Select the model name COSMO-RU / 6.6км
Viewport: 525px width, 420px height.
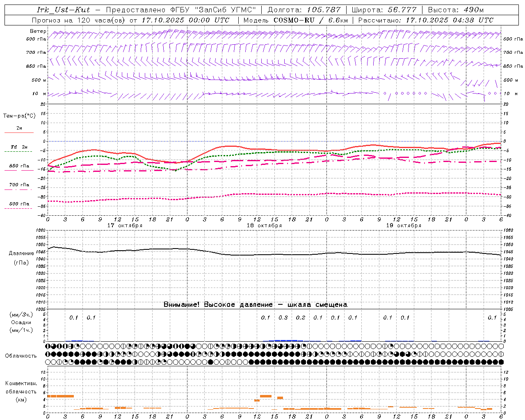click(310, 20)
